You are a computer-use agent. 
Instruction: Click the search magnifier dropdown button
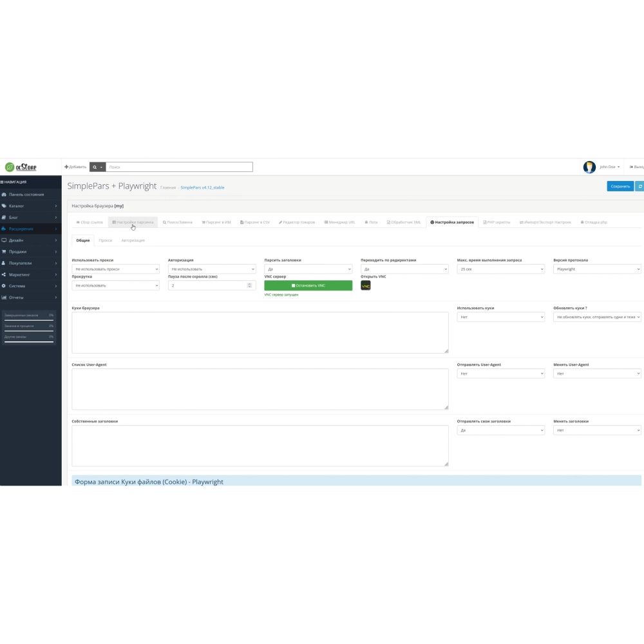click(x=97, y=167)
